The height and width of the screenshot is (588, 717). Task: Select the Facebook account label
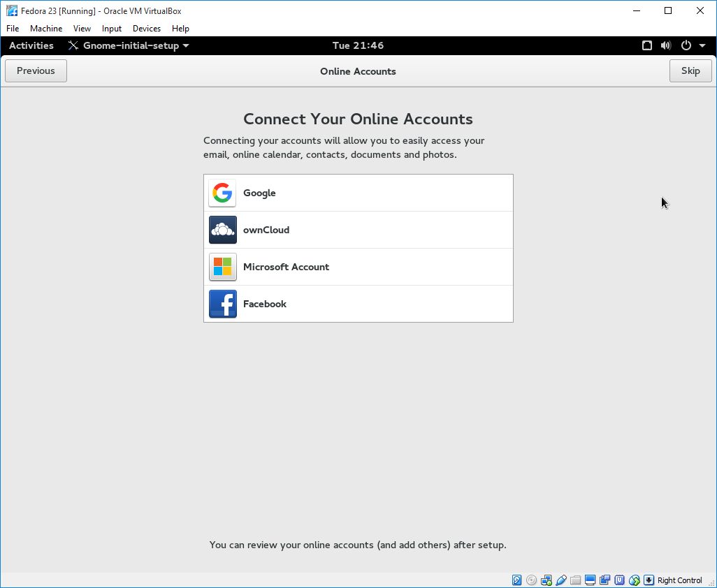pyautogui.click(x=265, y=304)
